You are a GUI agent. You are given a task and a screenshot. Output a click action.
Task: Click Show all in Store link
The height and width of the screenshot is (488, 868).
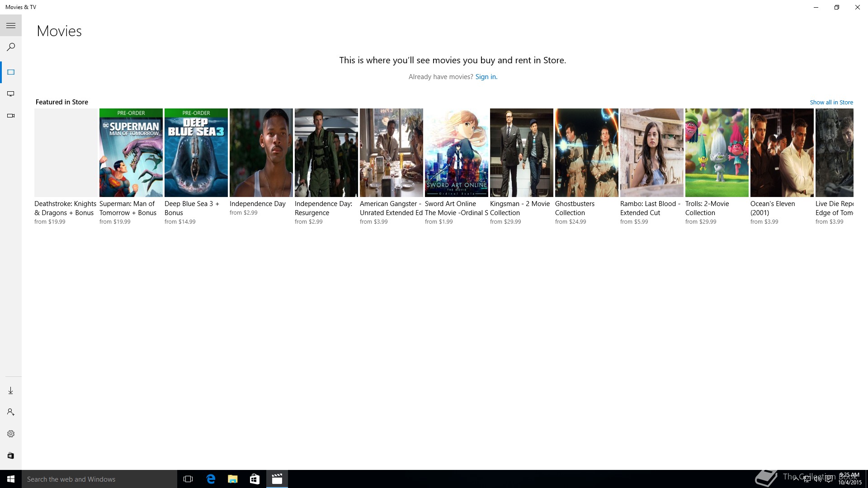831,103
